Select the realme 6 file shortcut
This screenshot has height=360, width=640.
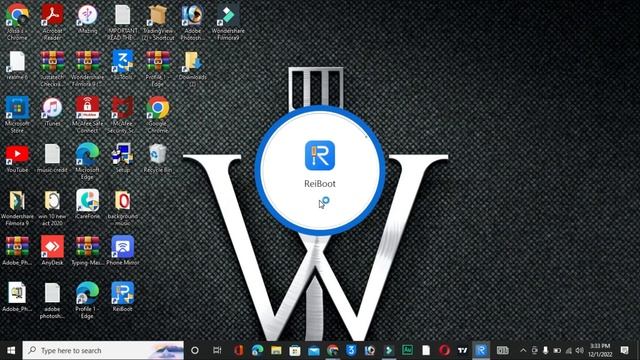17,65
